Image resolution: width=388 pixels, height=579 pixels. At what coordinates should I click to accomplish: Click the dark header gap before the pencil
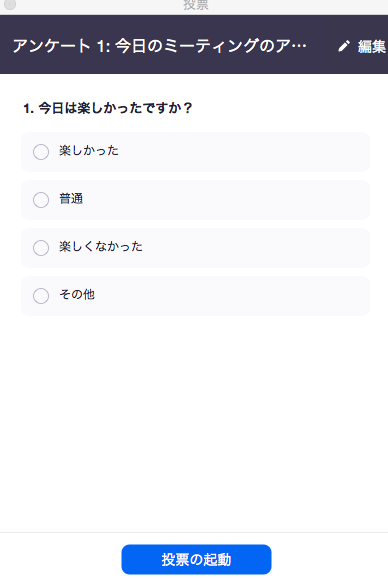pos(322,46)
